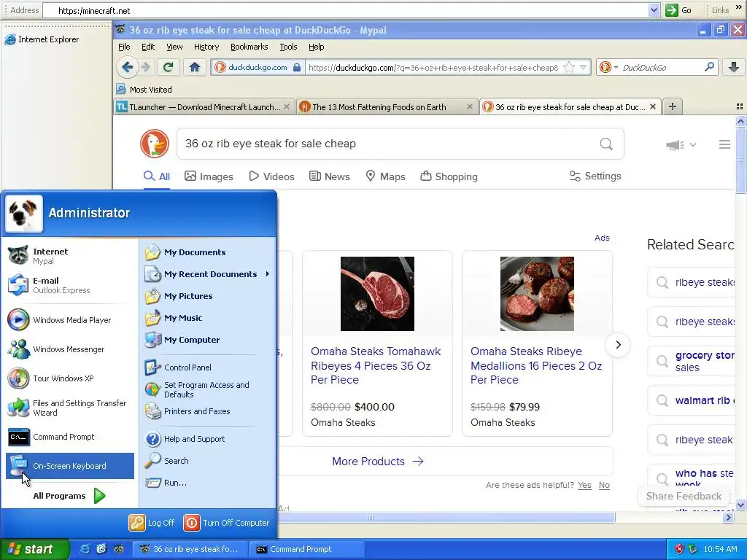Open Outlook Express E-mail entry
The width and height of the screenshot is (747, 560).
click(x=69, y=285)
